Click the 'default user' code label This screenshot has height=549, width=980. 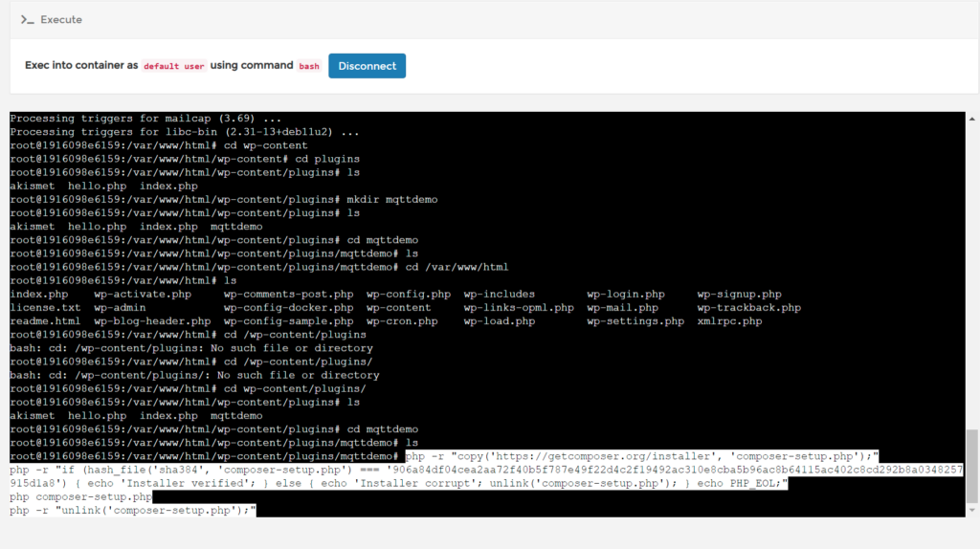[x=173, y=66]
